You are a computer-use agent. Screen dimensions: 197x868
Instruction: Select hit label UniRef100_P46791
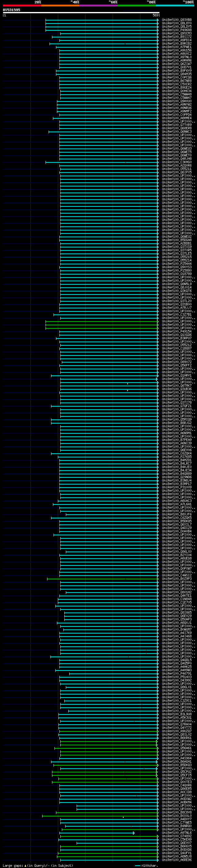point(176,674)
